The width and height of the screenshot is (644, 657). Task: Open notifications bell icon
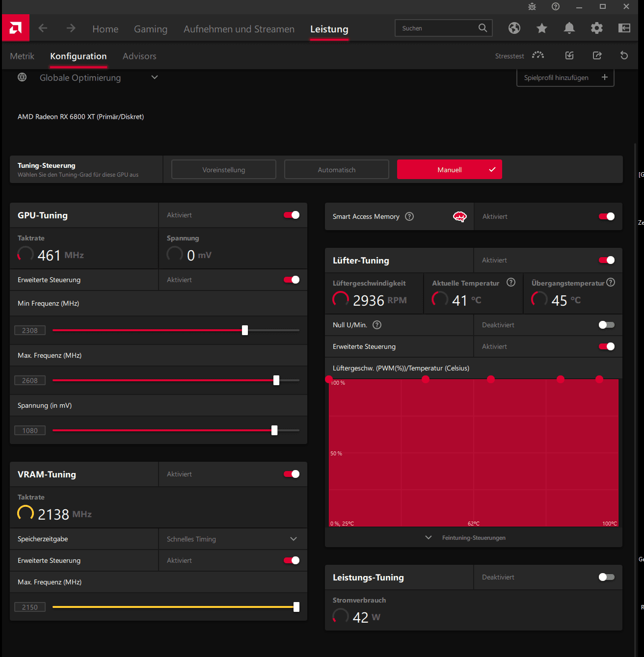(x=569, y=28)
